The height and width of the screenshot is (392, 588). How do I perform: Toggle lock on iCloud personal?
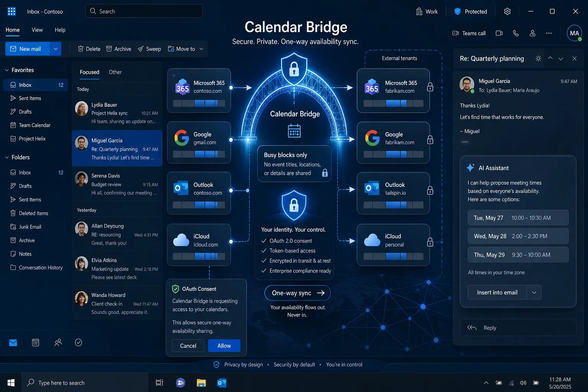coord(430,242)
